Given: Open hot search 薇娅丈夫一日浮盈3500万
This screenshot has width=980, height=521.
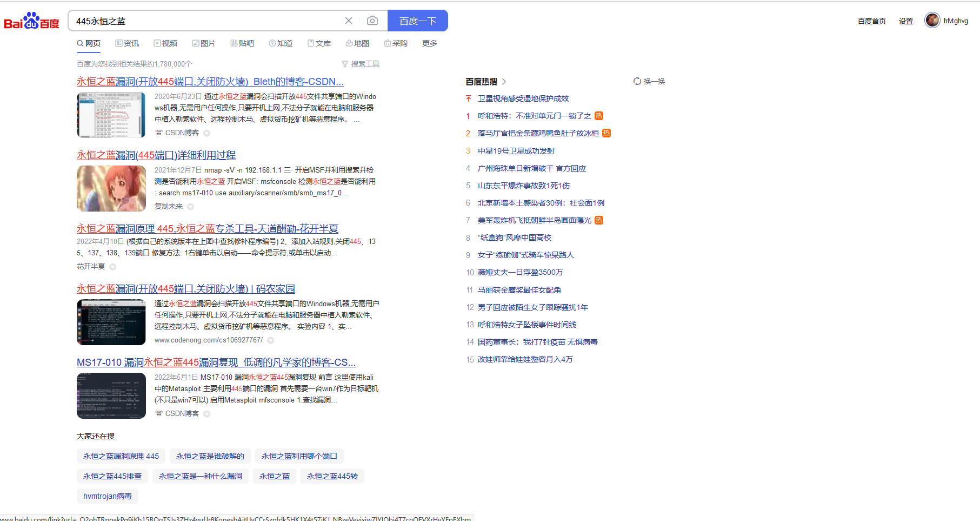Looking at the screenshot, I should click(521, 272).
